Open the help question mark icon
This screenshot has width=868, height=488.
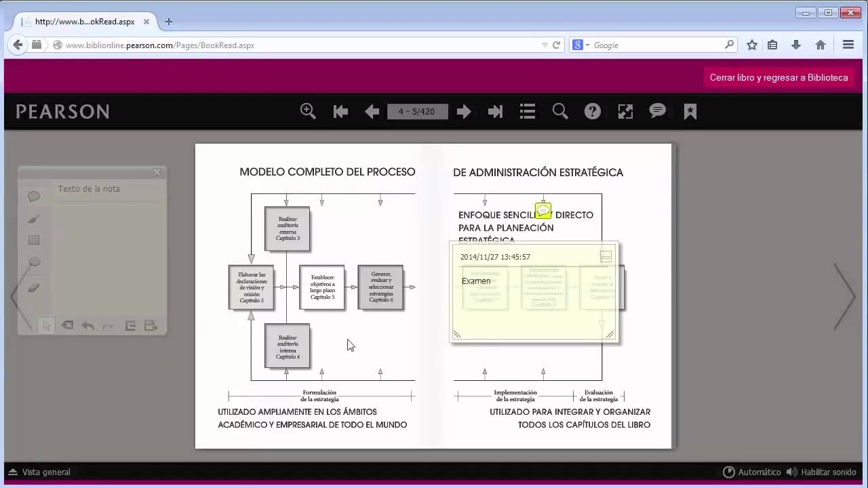(x=593, y=112)
